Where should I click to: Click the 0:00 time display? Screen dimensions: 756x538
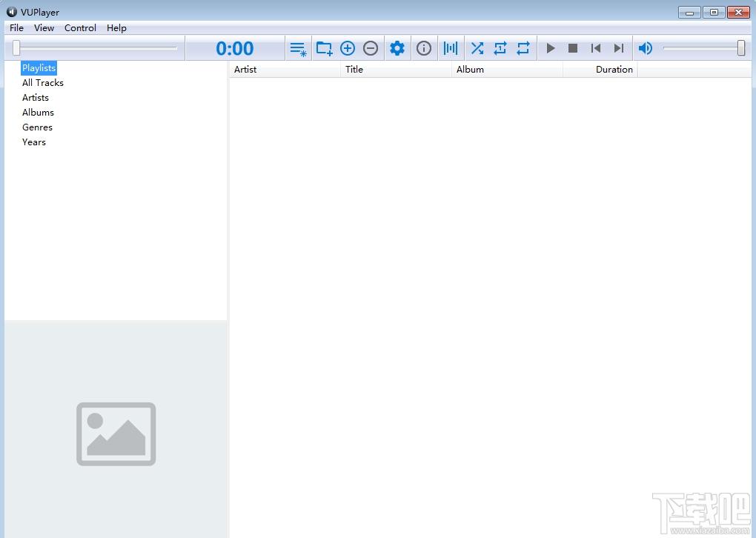point(235,48)
